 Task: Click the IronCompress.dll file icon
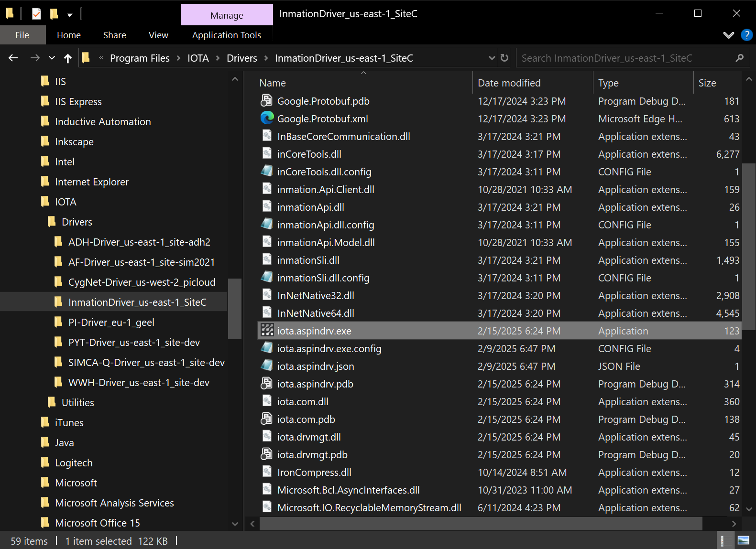tap(267, 472)
